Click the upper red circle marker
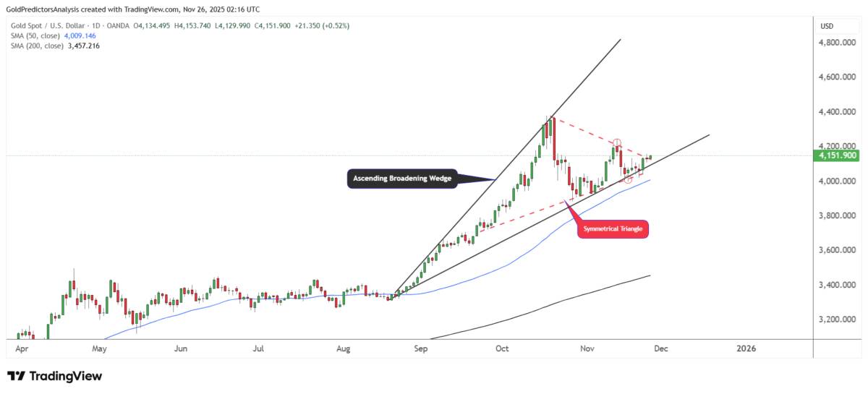868x394 pixels. click(617, 143)
